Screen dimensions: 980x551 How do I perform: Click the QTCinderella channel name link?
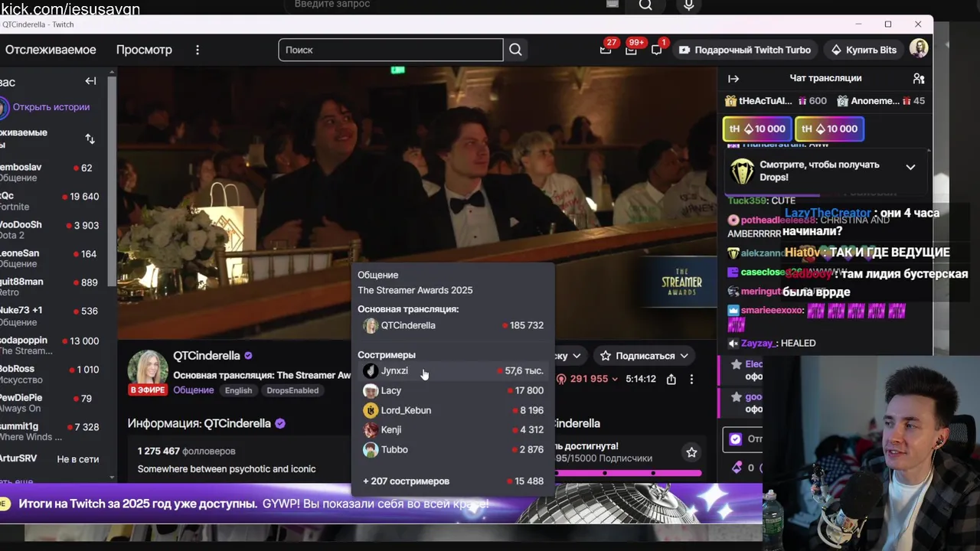[x=207, y=356]
